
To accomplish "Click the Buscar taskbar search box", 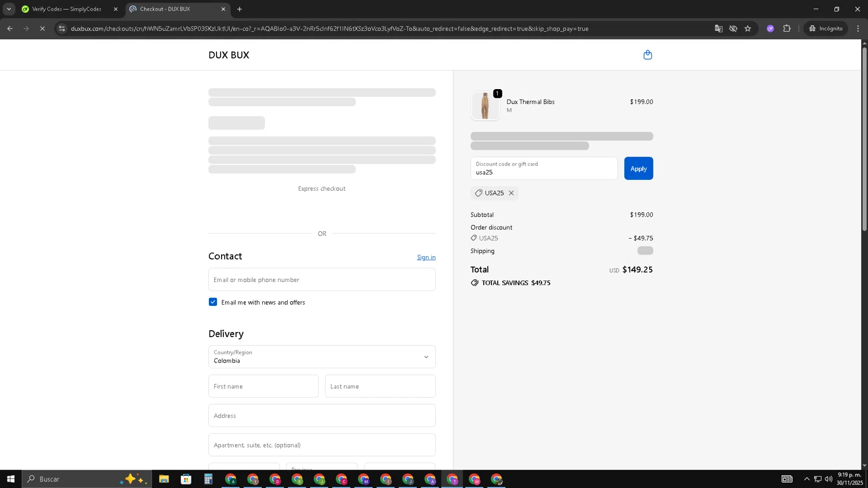I will coord(87,479).
